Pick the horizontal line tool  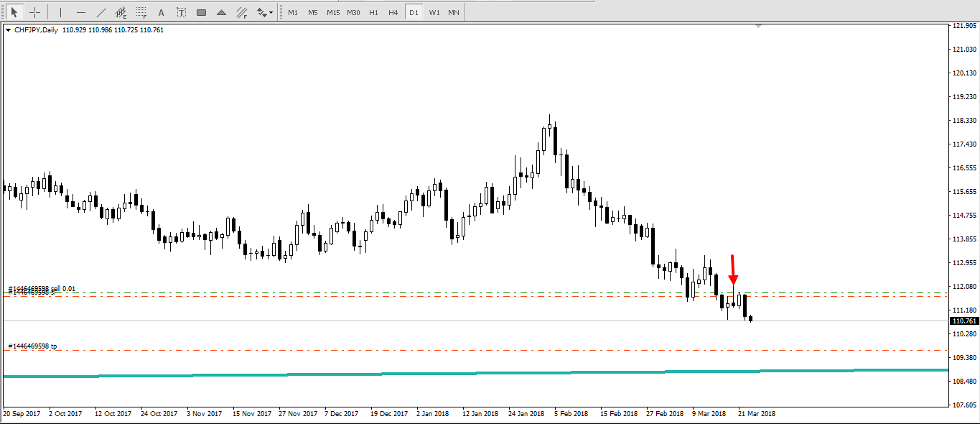(81, 12)
